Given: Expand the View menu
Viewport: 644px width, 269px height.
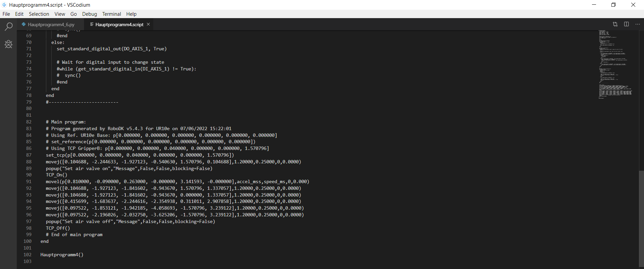Looking at the screenshot, I should click(x=60, y=14).
